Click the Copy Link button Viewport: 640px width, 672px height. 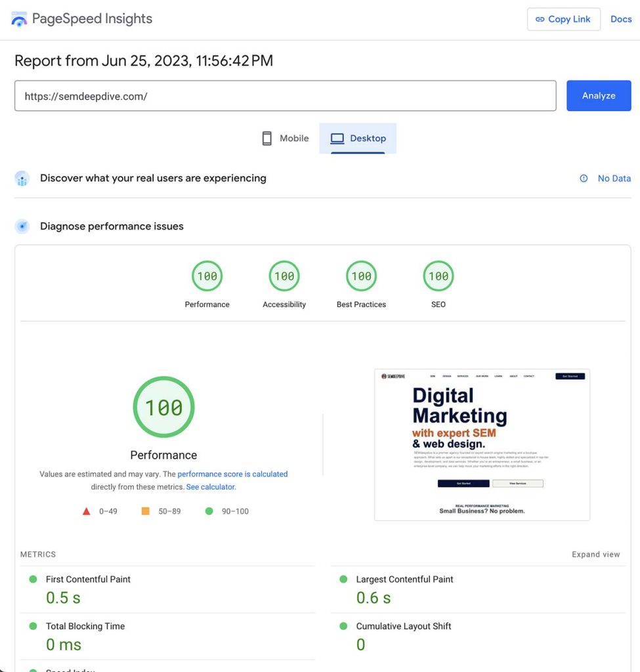point(564,19)
